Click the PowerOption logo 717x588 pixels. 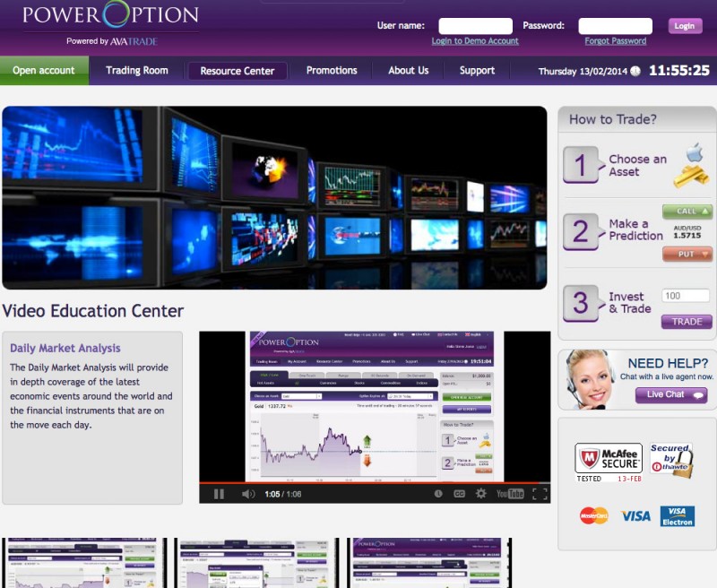point(110,14)
